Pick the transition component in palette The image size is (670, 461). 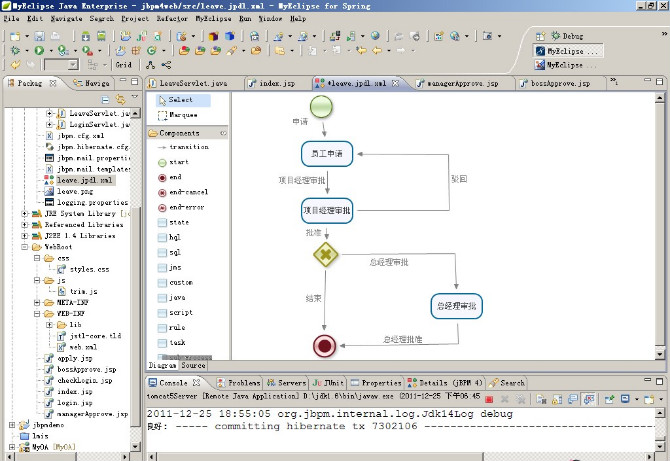188,147
